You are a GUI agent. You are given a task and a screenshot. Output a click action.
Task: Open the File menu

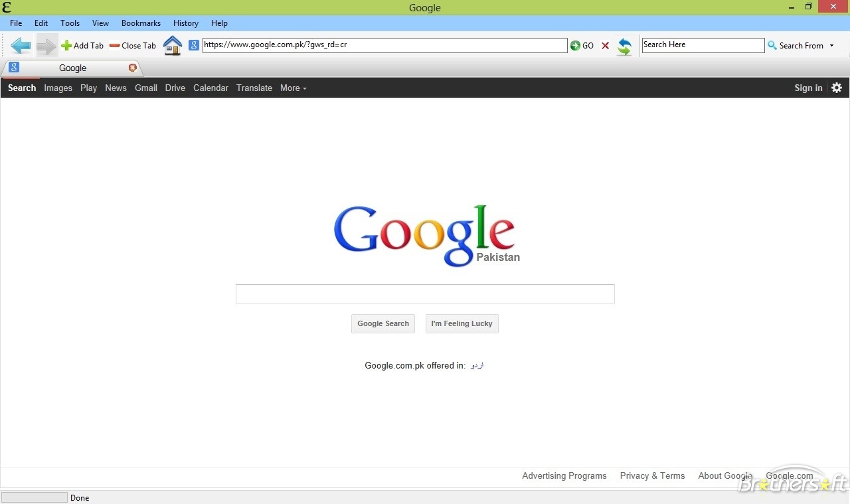pos(16,23)
